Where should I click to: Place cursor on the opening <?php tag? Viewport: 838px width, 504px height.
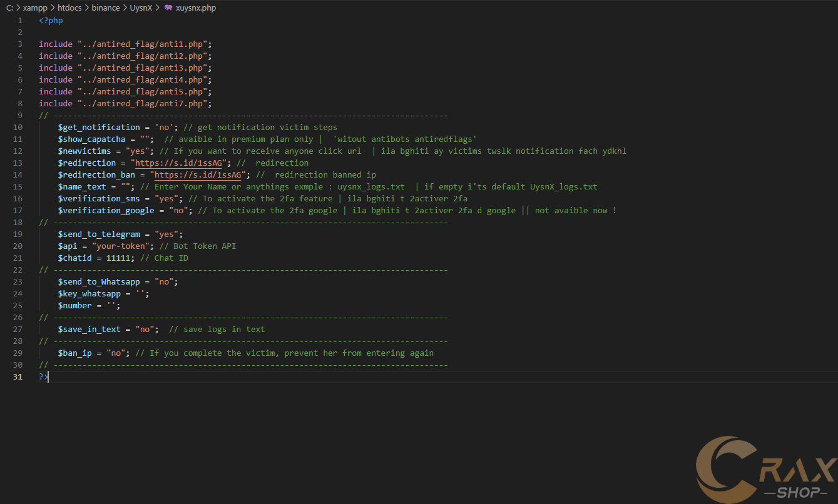tap(51, 20)
